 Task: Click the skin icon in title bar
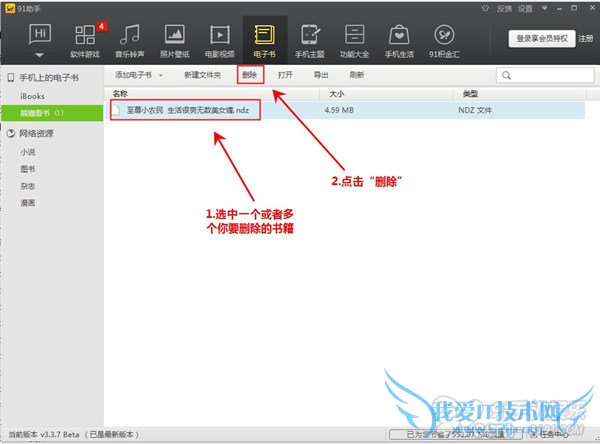coord(485,8)
